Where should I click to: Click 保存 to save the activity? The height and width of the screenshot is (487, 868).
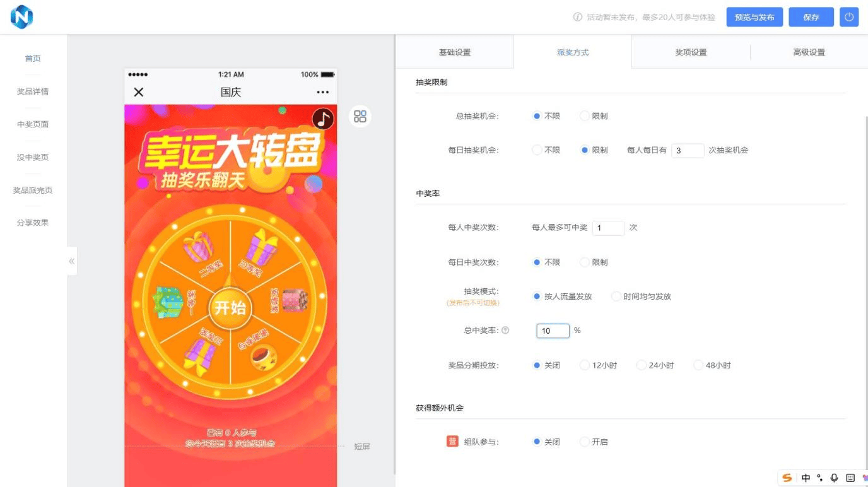tap(811, 17)
